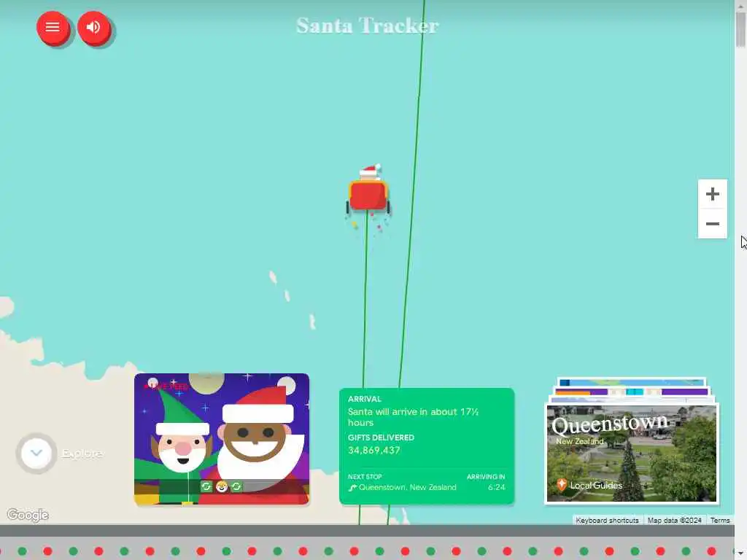Screen dimensions: 747x560
Task: Open Keyboard shortcuts
Action: [607, 520]
